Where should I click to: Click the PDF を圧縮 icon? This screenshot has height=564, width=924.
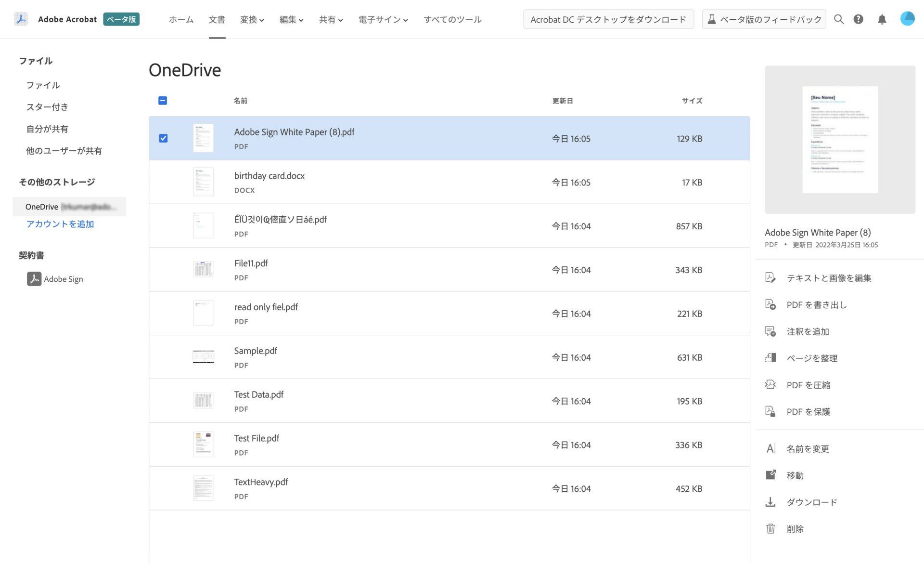click(x=770, y=385)
